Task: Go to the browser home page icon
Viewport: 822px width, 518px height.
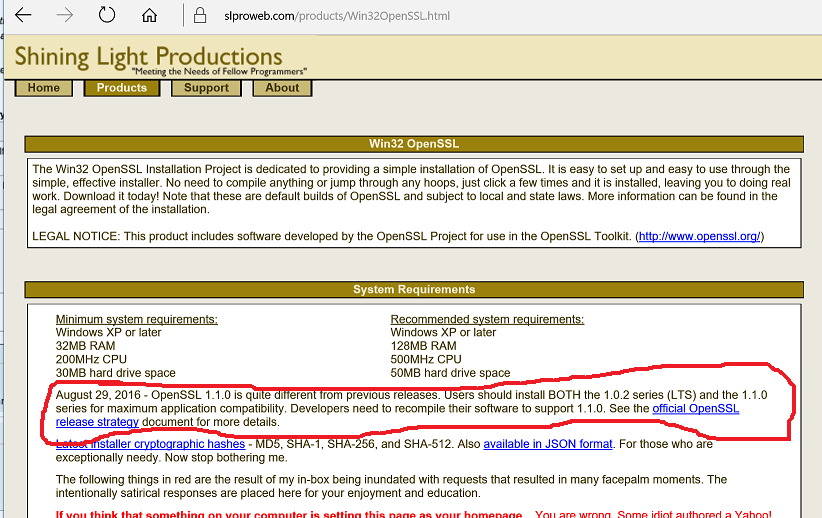Action: coord(149,16)
